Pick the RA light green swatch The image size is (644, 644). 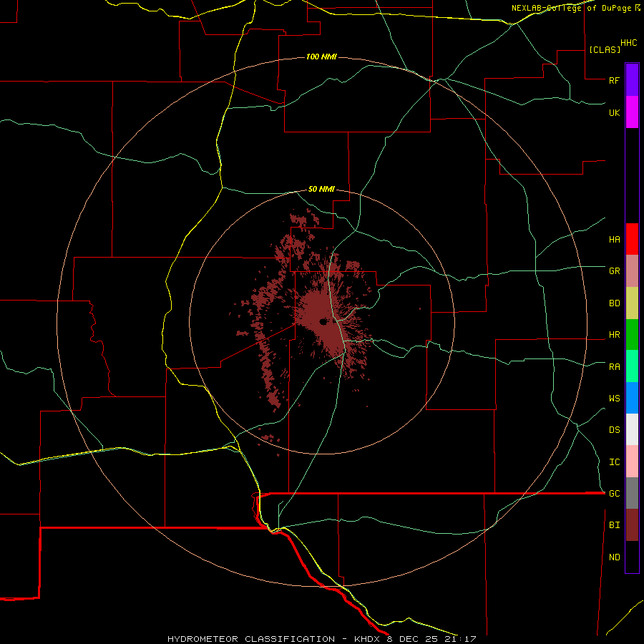tap(632, 366)
